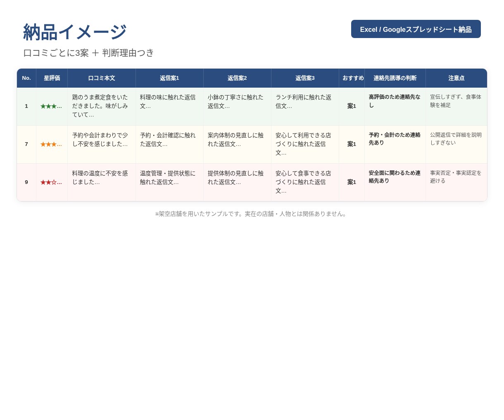Select the 連絡先誘導の判断 column header
This screenshot has height=420, width=504.
(x=395, y=78)
